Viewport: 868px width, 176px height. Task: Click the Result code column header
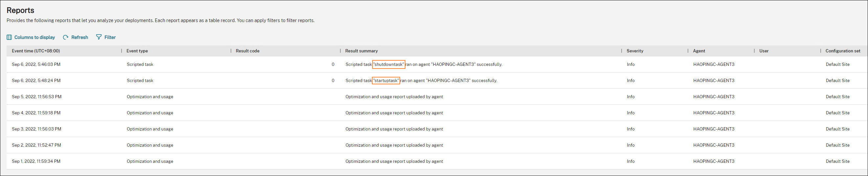tap(247, 51)
